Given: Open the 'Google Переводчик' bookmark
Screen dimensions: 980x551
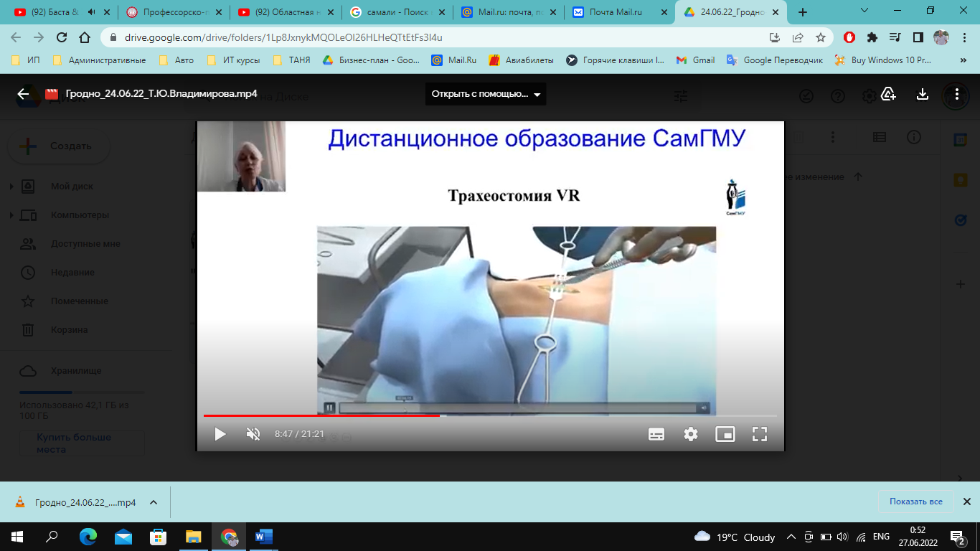Looking at the screenshot, I should 775,60.
